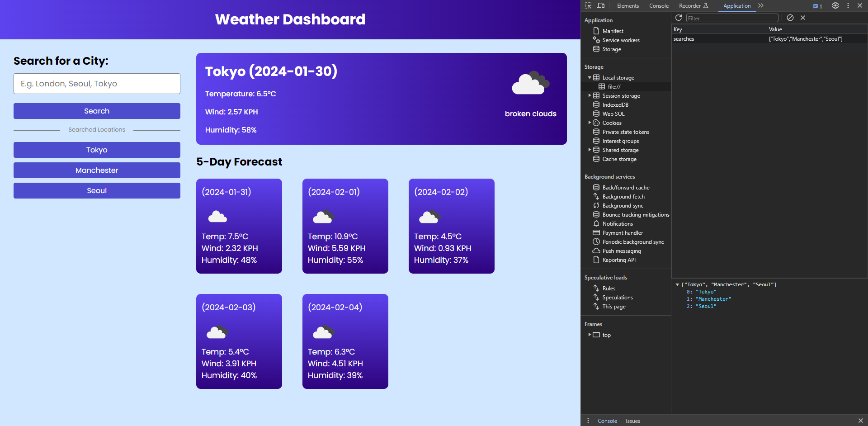The width and height of the screenshot is (868, 426).
Task: Open Background fetch service
Action: click(x=623, y=197)
